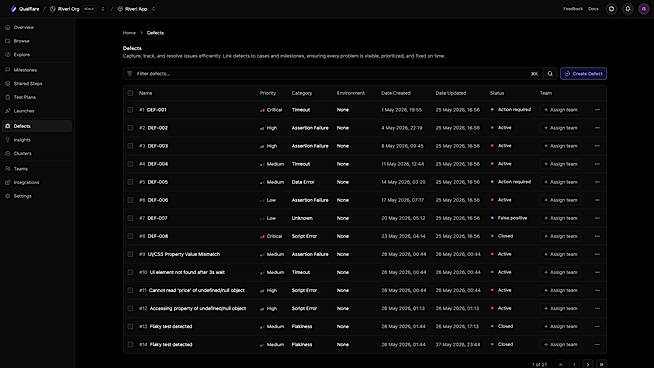Image resolution: width=654 pixels, height=368 pixels.
Task: Open the notifications bell icon
Action: click(x=628, y=9)
